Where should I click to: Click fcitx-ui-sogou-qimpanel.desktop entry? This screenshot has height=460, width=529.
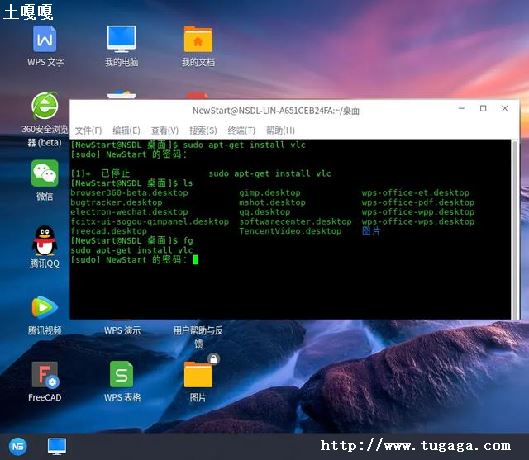[149, 222]
